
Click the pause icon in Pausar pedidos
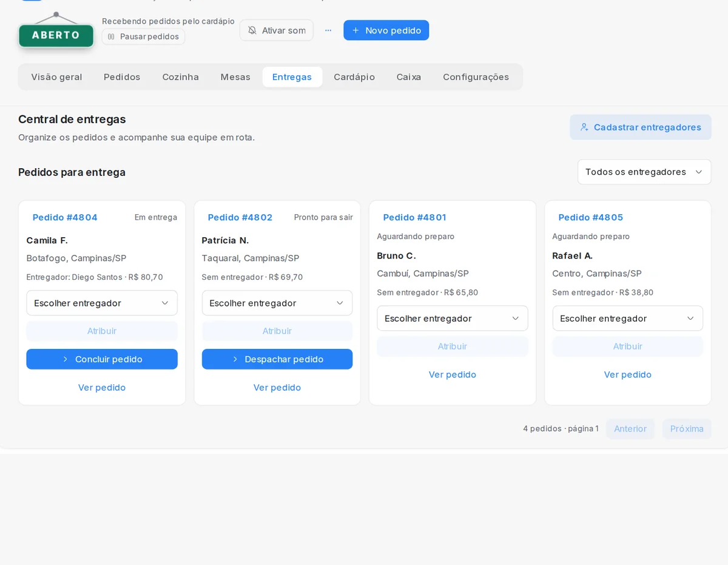pos(111,36)
